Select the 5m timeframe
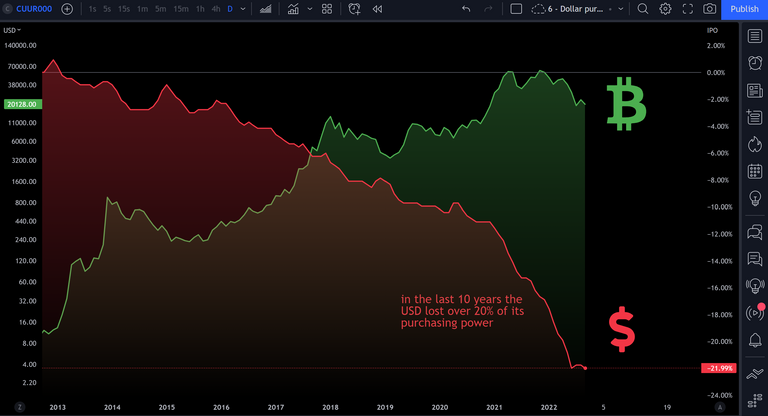The image size is (768, 416). [x=161, y=9]
